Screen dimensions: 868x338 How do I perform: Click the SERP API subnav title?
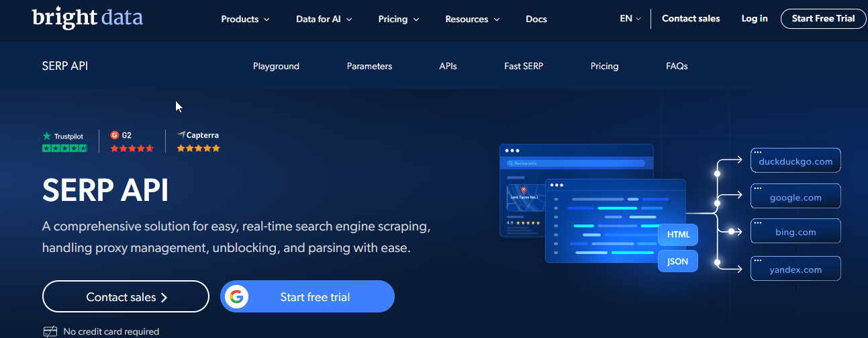[x=65, y=66]
